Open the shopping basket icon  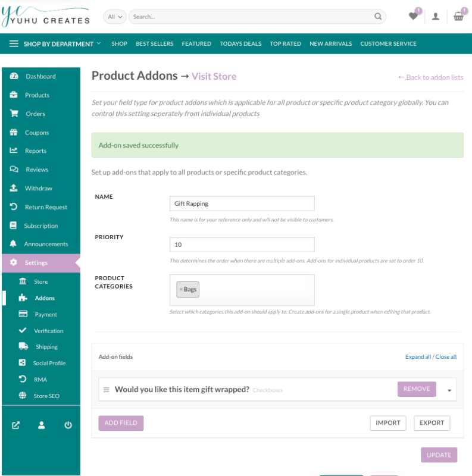pos(458,17)
